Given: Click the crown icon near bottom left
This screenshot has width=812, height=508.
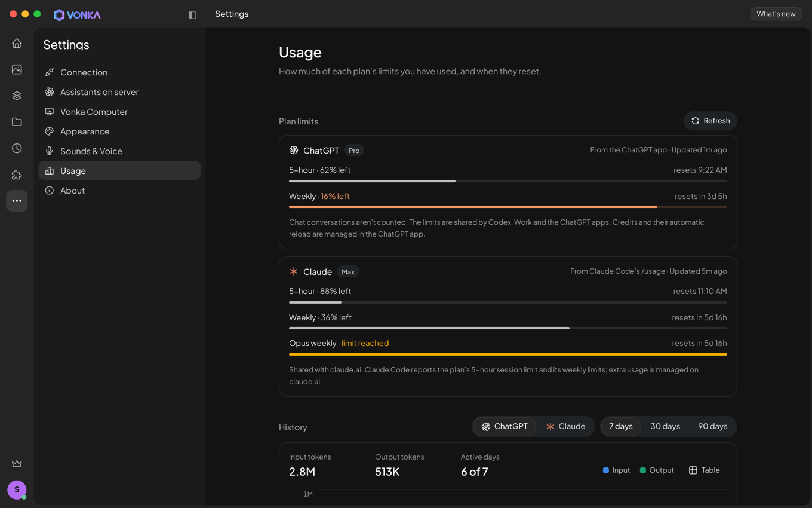Looking at the screenshot, I should tap(17, 464).
